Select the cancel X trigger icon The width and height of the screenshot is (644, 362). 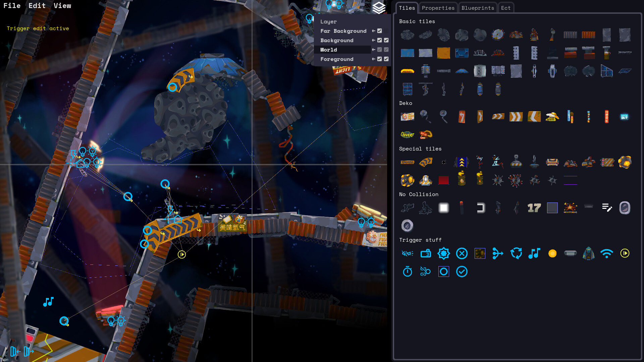pyautogui.click(x=462, y=253)
